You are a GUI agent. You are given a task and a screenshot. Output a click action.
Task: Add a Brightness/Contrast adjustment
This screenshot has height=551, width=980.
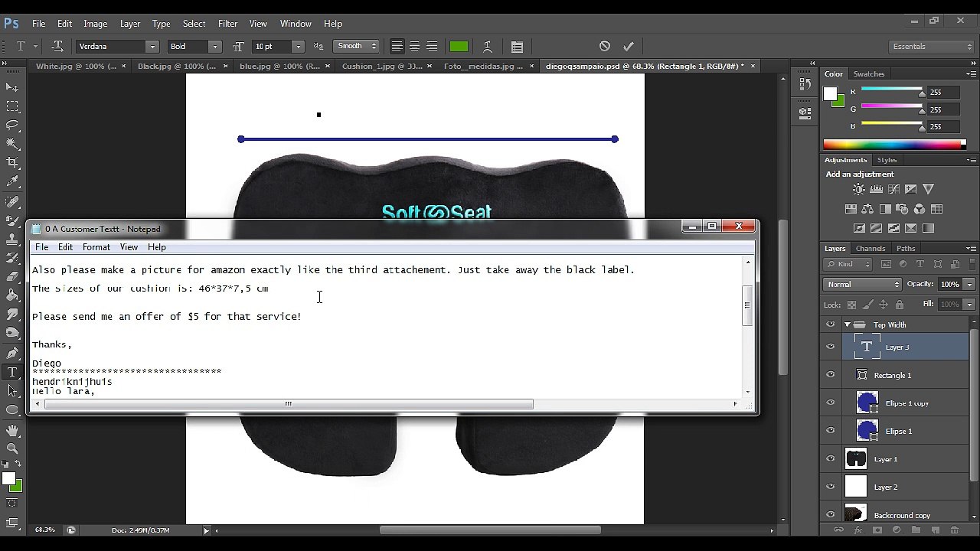pos(859,189)
